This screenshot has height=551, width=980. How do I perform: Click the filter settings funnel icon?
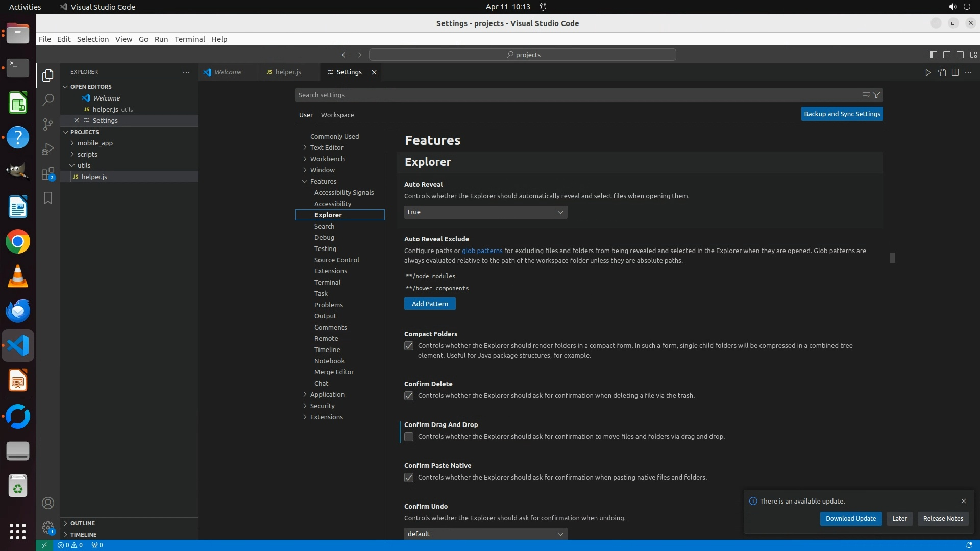click(876, 95)
